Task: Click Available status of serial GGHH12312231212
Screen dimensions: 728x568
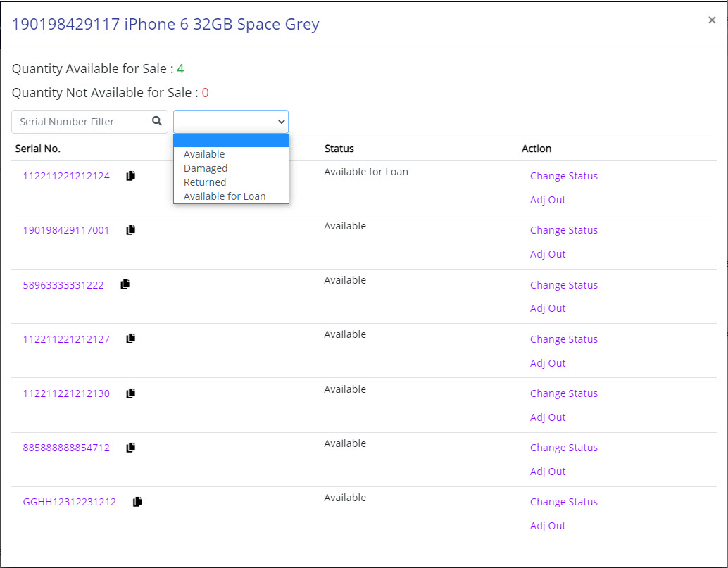Action: 345,498
